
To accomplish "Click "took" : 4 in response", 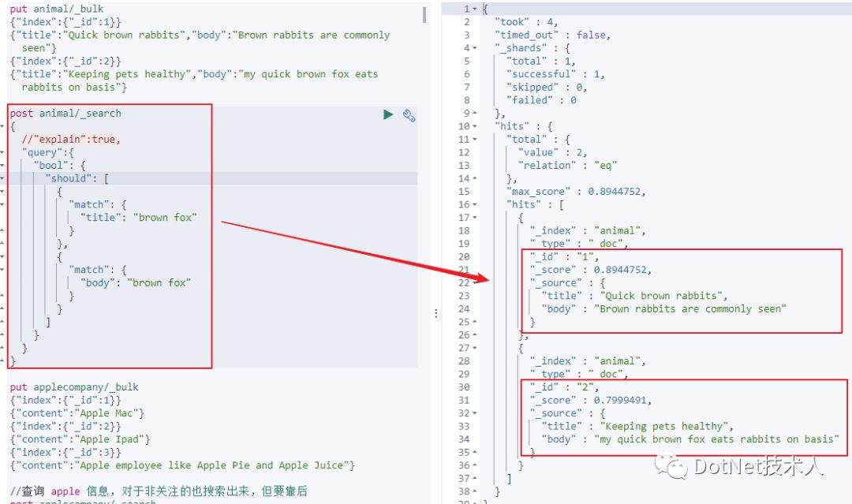I will (526, 22).
